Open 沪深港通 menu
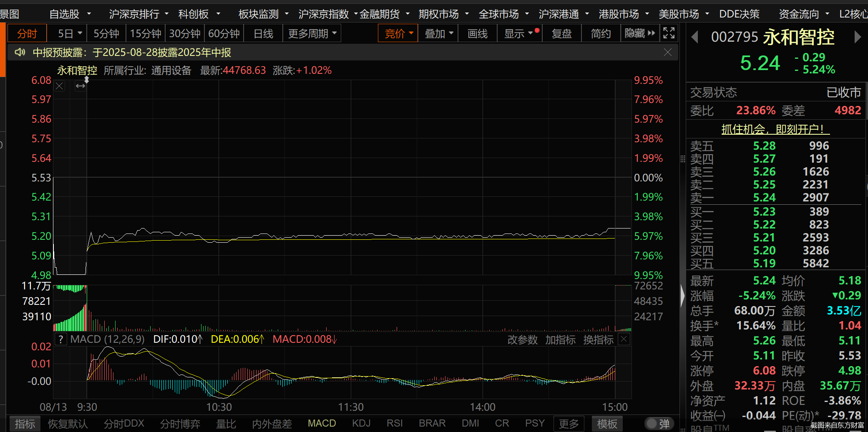Viewport: 868px width, 432px height. click(564, 14)
